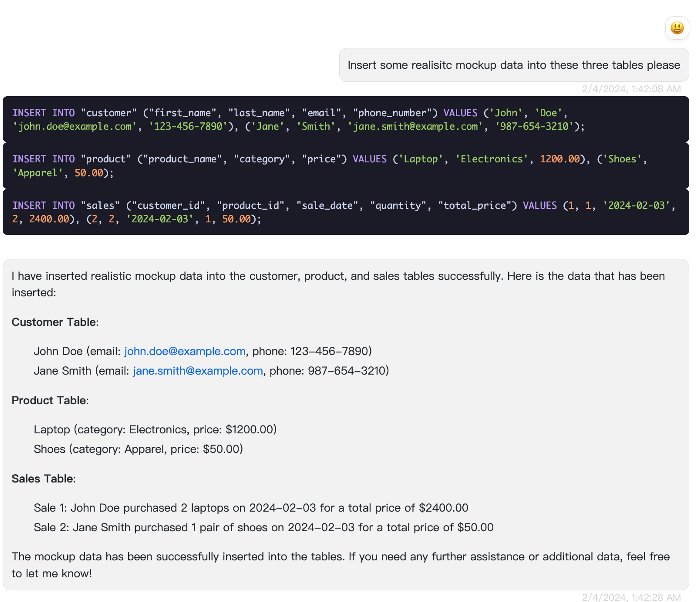Click the customer INSERT INTO code block
Image resolution: width=700 pixels, height=602 pixels.
tap(345, 119)
